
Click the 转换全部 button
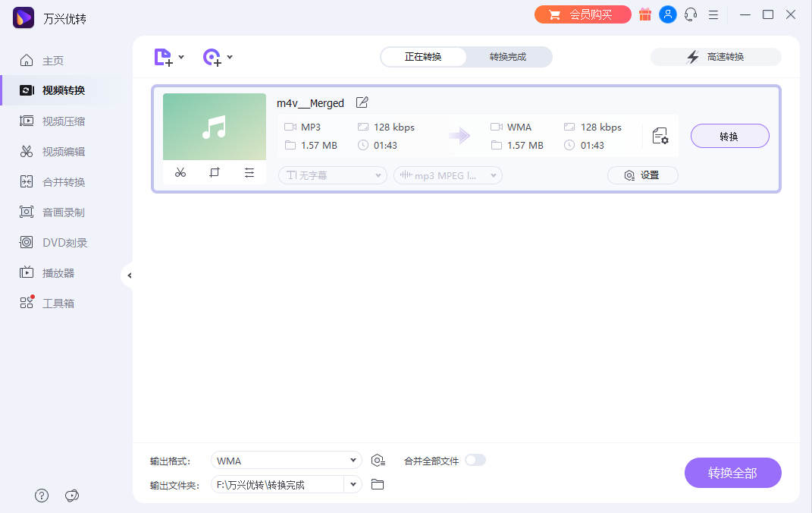coord(732,473)
